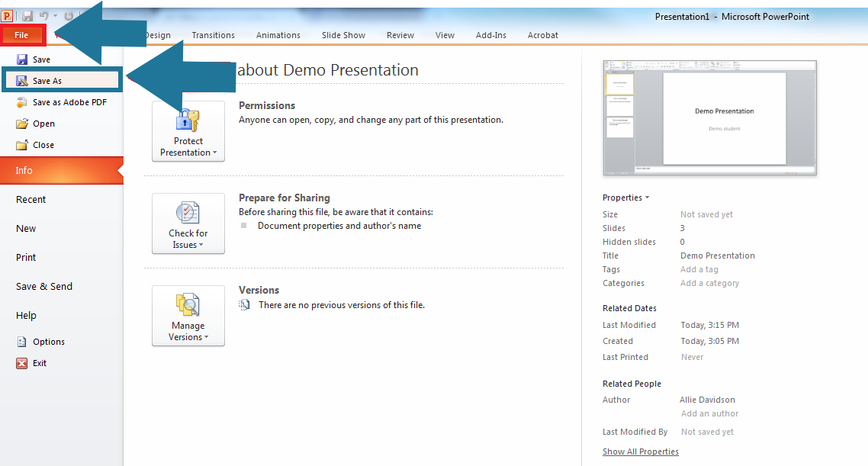Open a file via the Open folder icon
Screen dimensions: 868x466
point(22,124)
